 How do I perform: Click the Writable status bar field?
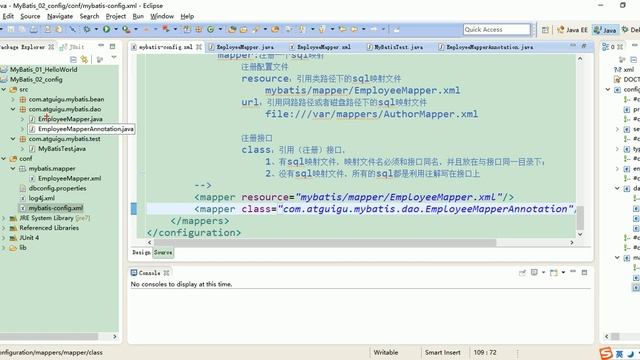point(386,352)
